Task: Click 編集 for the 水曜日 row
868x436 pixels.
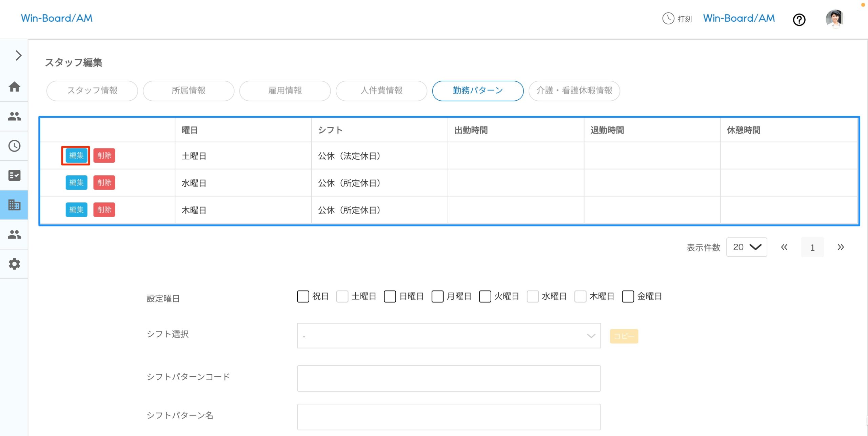Action: pos(76,183)
